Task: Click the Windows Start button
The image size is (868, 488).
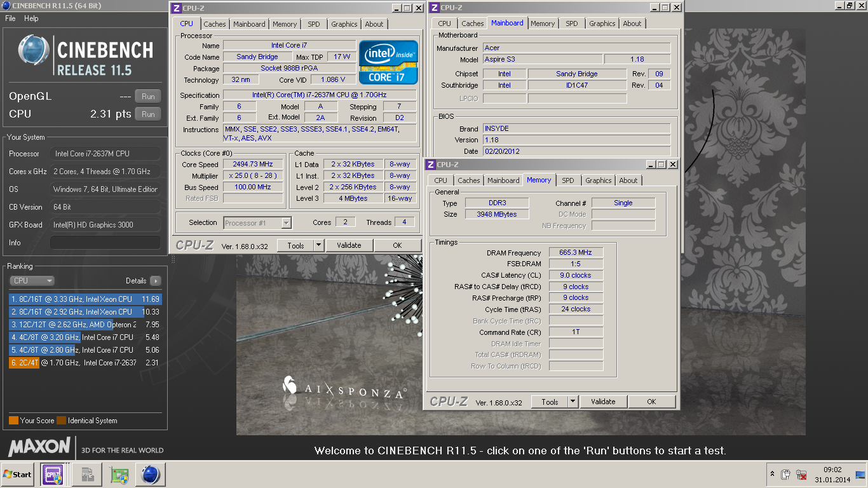Action: click(x=17, y=474)
